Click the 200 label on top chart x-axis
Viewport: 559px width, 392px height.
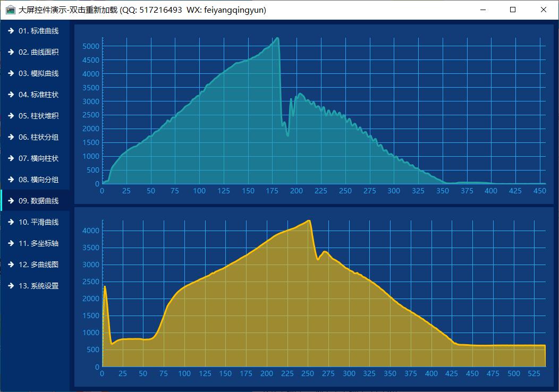click(x=297, y=191)
